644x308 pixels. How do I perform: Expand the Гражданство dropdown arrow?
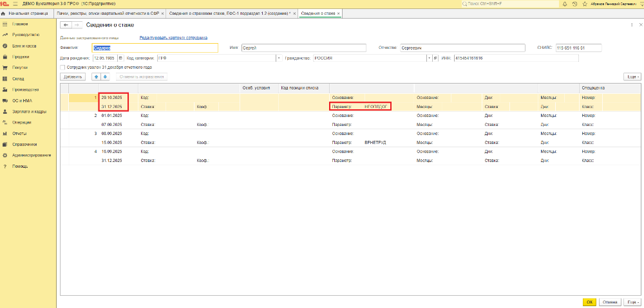[x=430, y=59]
